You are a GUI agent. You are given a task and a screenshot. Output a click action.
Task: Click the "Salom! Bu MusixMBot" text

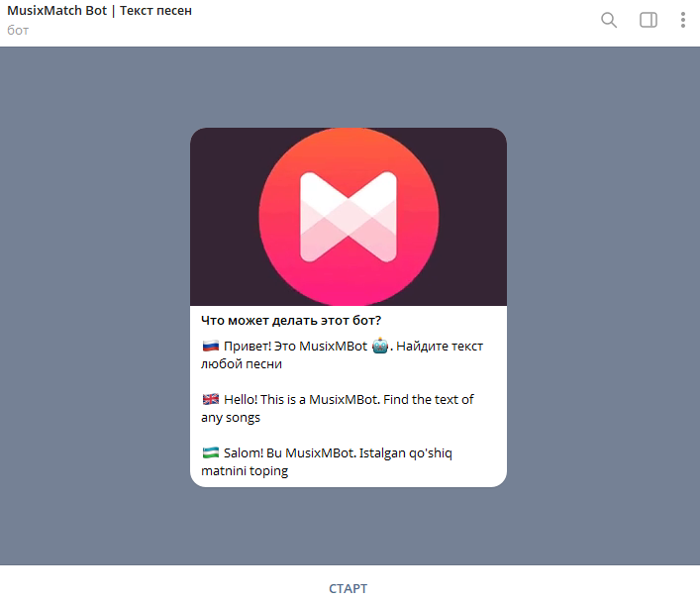[289, 452]
